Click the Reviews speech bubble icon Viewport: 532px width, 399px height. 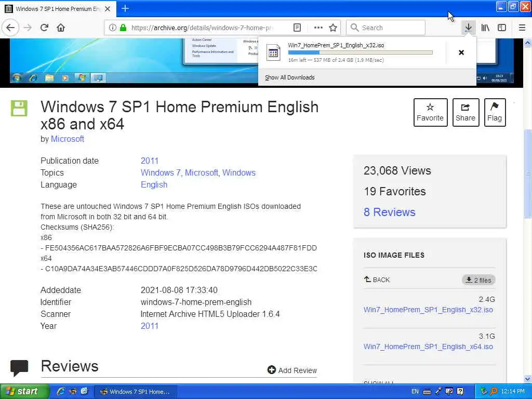point(19,368)
